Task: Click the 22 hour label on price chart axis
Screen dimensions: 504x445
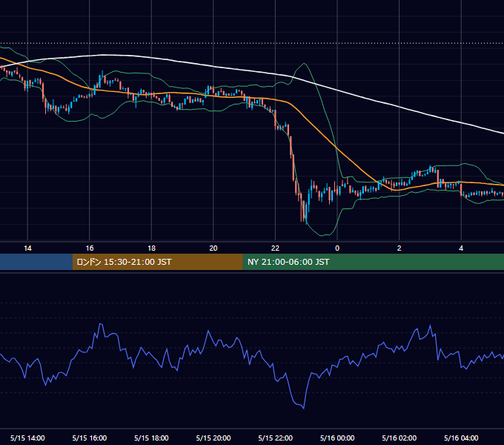Action: click(x=275, y=248)
